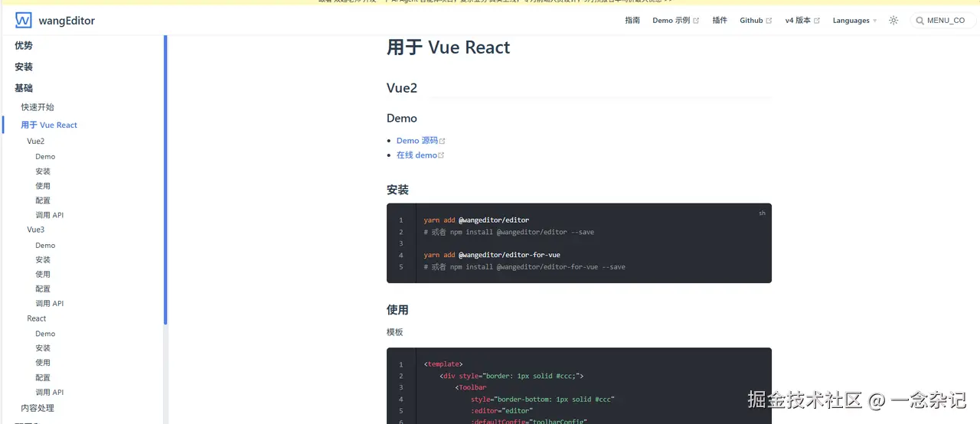The image size is (980, 424).
Task: Click the 用于 Vue React page title
Action: (448, 47)
